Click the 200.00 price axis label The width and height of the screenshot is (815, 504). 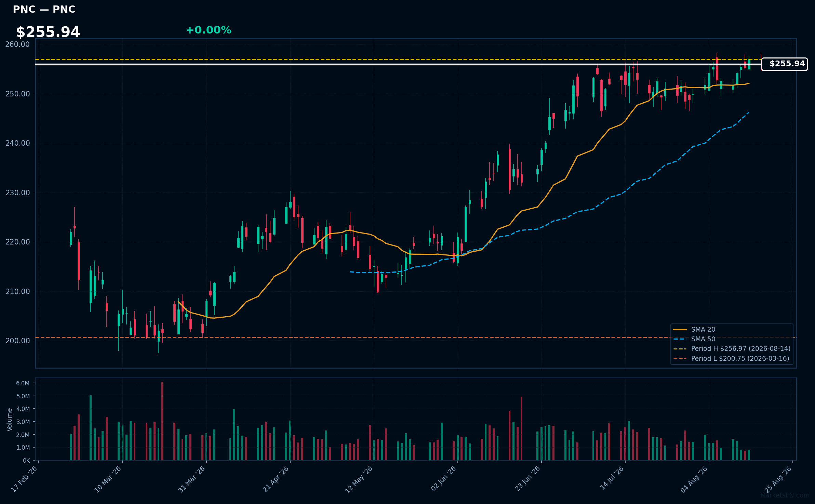[18, 341]
